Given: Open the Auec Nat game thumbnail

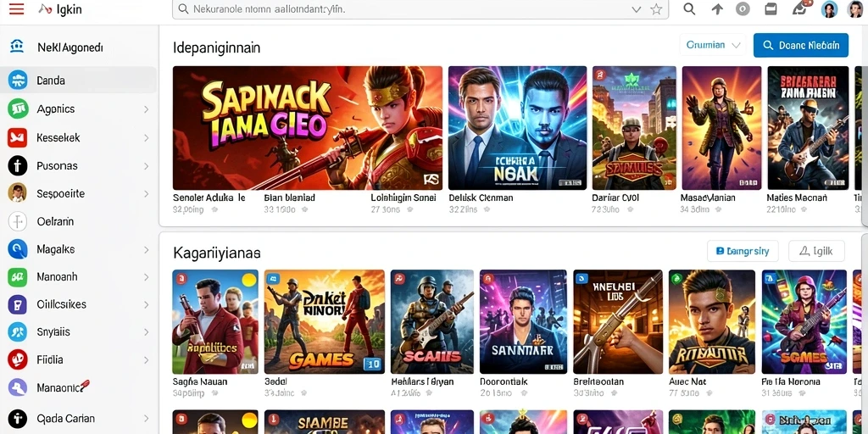Looking at the screenshot, I should click(712, 321).
